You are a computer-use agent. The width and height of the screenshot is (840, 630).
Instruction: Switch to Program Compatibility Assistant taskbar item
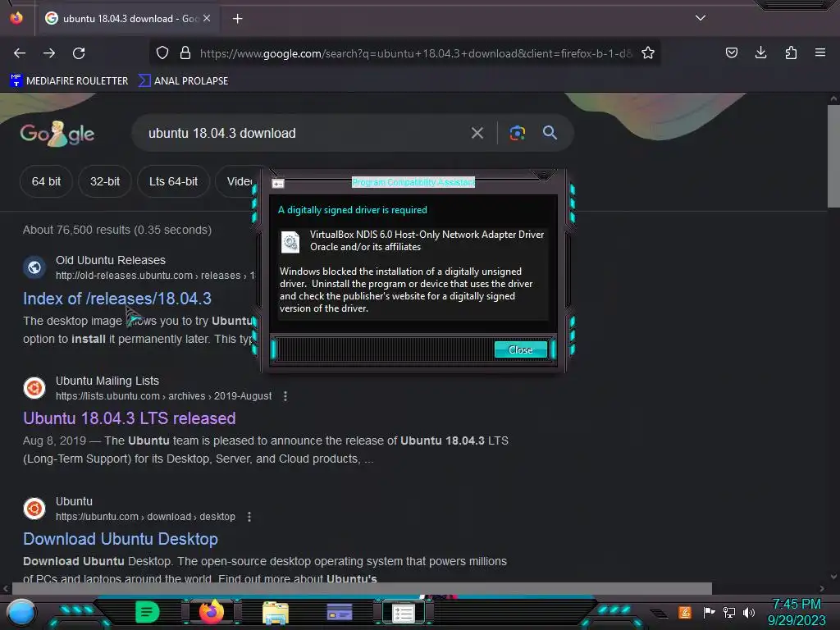point(404,613)
